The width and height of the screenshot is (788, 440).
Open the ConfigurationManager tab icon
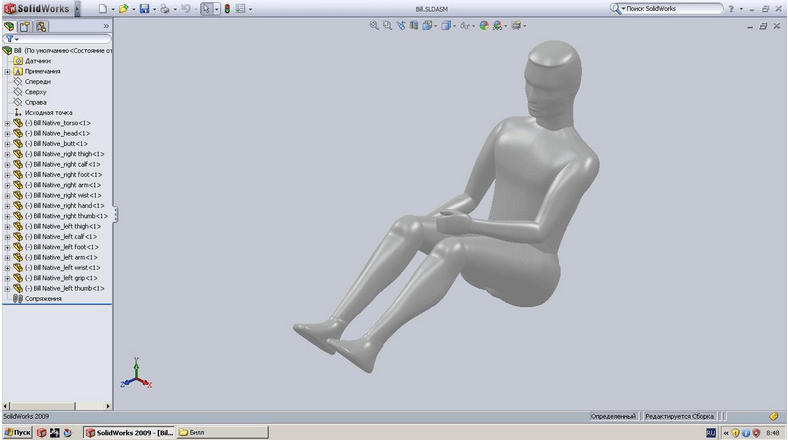[x=41, y=26]
